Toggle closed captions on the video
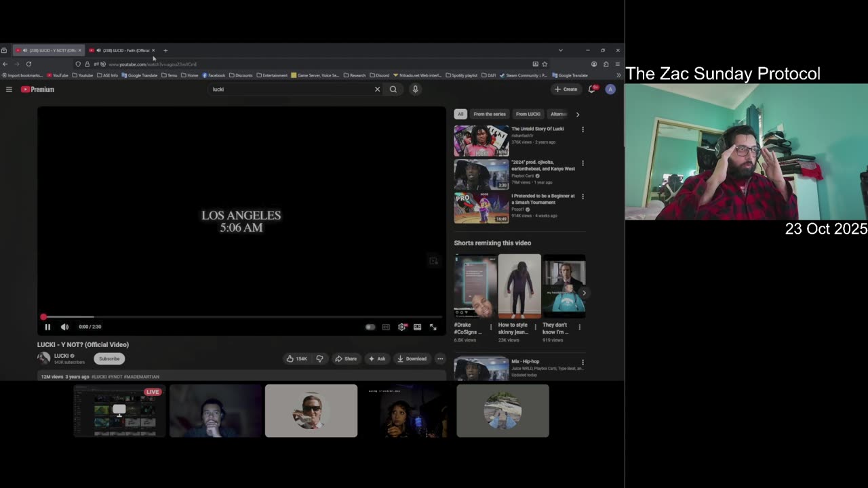 tap(386, 327)
